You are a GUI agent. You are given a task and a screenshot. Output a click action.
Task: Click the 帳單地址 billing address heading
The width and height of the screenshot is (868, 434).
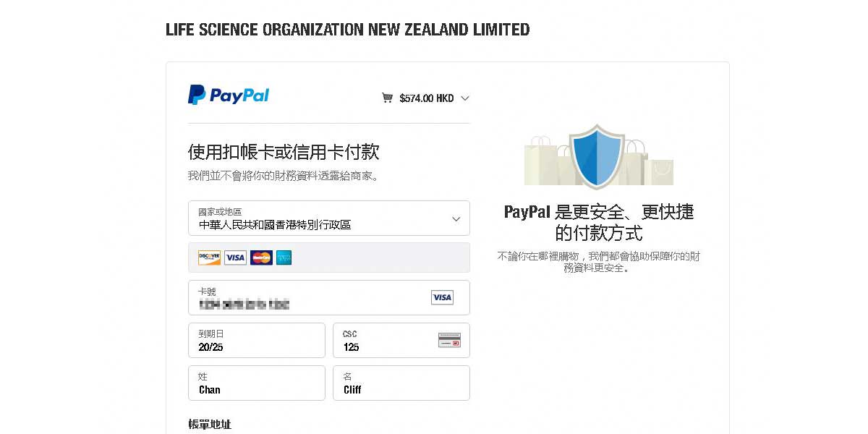[x=210, y=425]
